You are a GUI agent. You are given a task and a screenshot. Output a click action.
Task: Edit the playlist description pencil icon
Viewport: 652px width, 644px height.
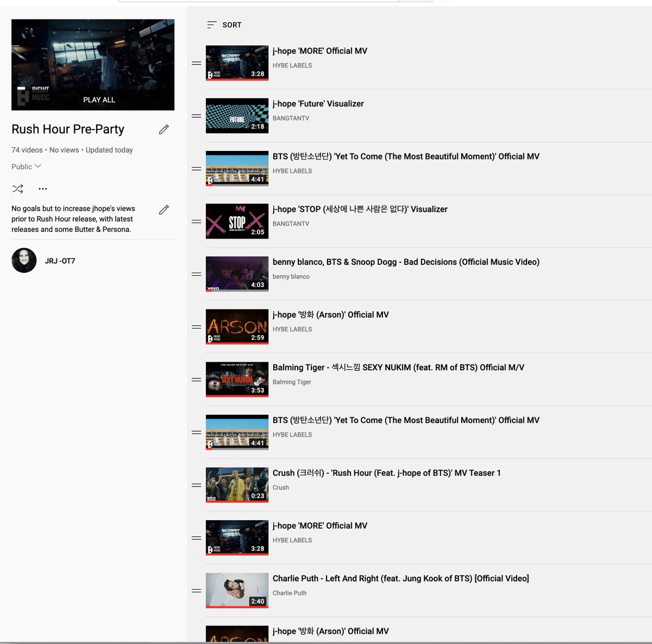pyautogui.click(x=164, y=210)
